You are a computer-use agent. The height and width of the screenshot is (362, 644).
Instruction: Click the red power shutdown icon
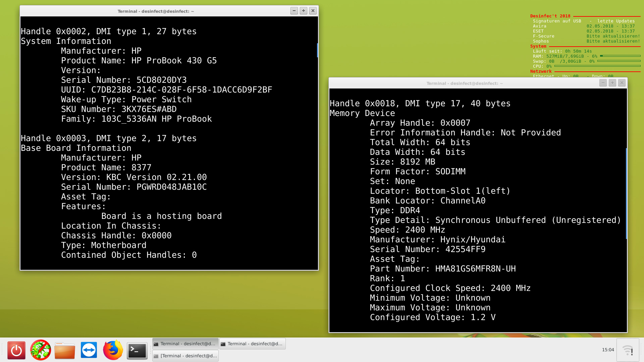pyautogui.click(x=16, y=350)
